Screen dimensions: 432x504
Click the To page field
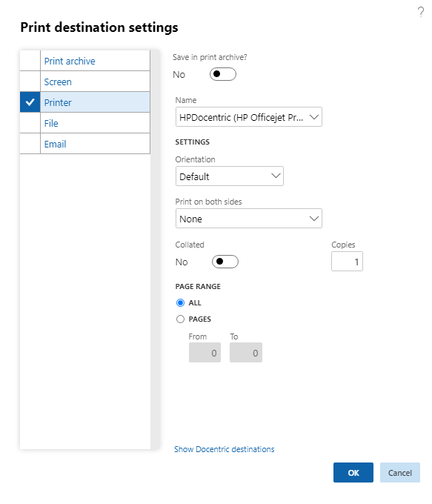[246, 353]
